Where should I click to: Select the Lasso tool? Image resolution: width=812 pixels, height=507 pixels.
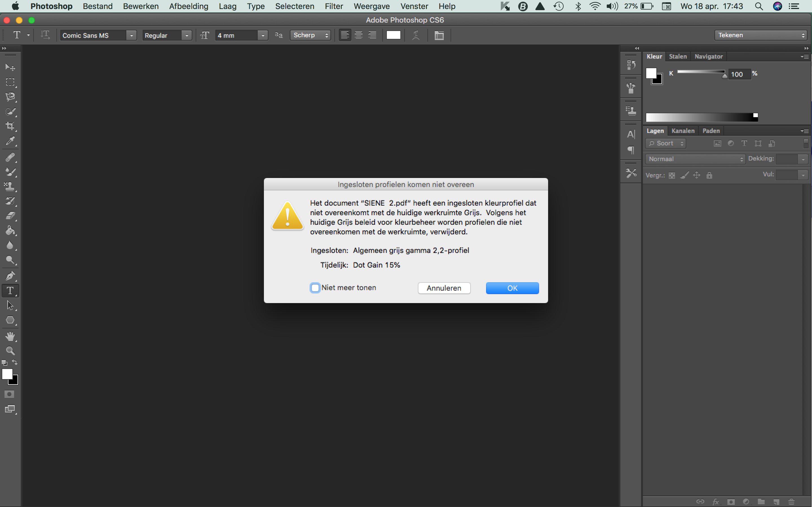pyautogui.click(x=10, y=97)
